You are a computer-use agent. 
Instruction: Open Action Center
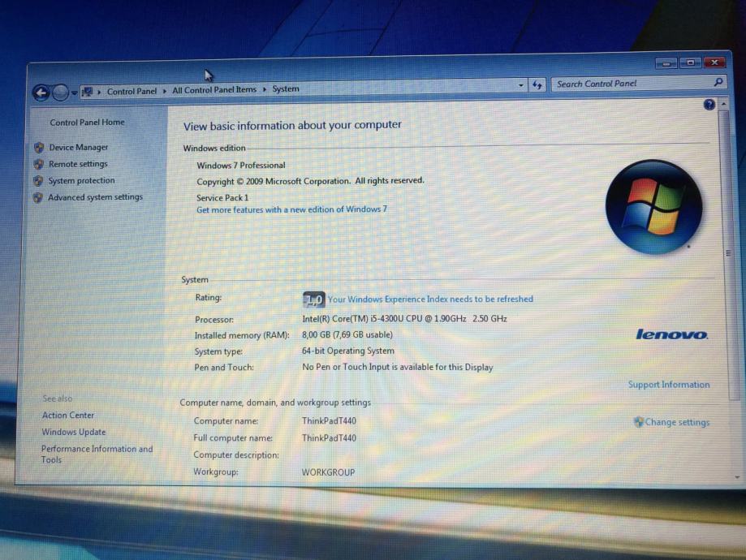(68, 416)
